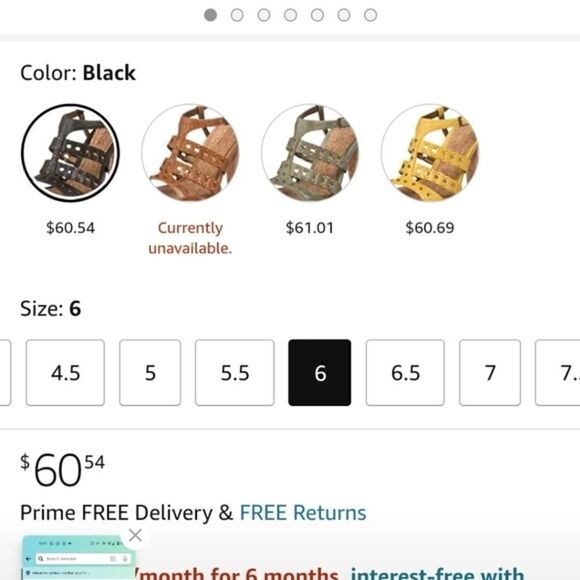Viewport: 580px width, 580px height.
Task: Go to second image carousel dot
Action: pos(237,15)
